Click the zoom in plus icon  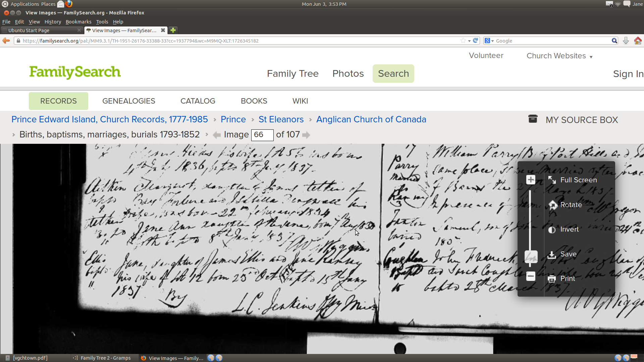click(531, 180)
